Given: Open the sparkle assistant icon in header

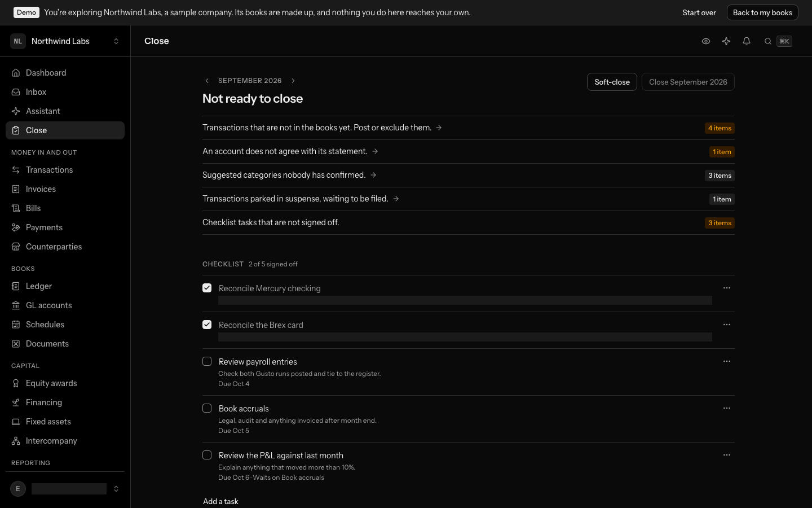Looking at the screenshot, I should [x=726, y=41].
